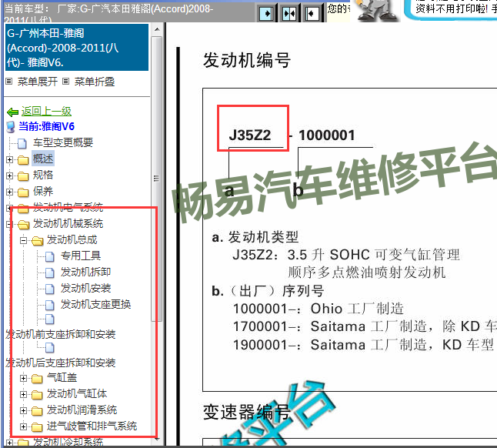Image resolution: width=497 pixels, height=448 pixels.
Task: Select 发动机电气系统 in the tree
Action: [68, 207]
